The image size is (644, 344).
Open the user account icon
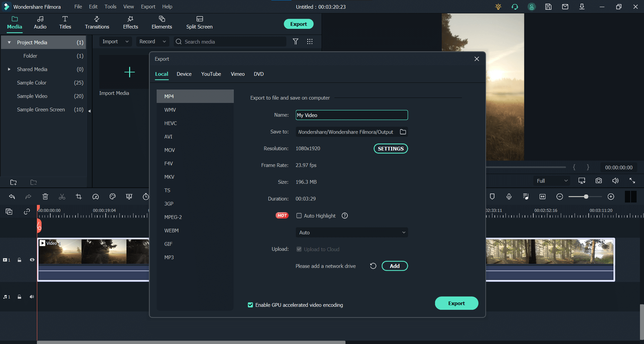tap(532, 7)
